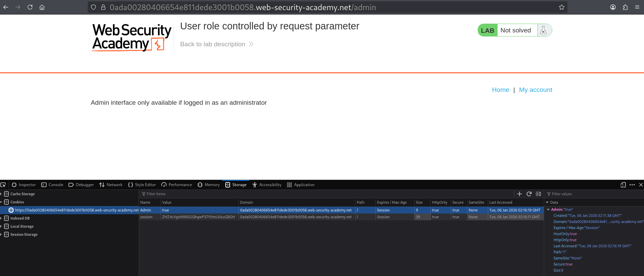
Task: Reload the page with refresh icon
Action: pos(30,7)
